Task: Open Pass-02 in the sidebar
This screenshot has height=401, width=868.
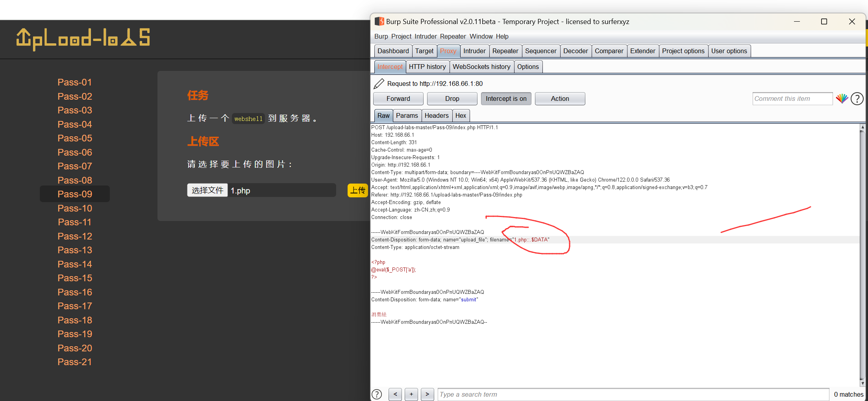Action: (75, 96)
